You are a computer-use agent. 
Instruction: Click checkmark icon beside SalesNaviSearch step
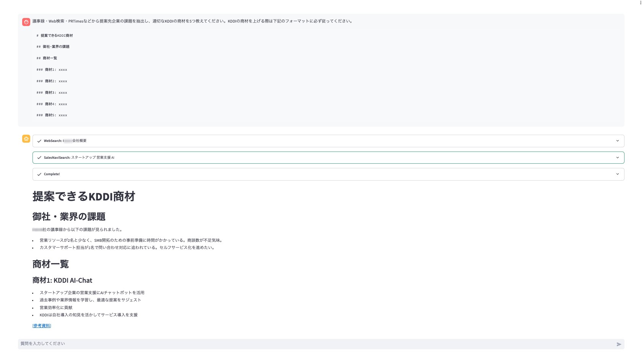(x=39, y=158)
